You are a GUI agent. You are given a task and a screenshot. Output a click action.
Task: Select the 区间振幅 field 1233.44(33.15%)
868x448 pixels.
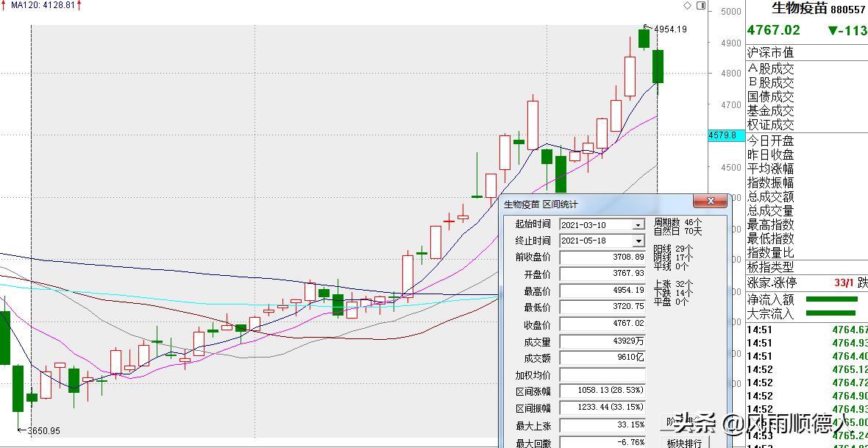pyautogui.click(x=602, y=408)
